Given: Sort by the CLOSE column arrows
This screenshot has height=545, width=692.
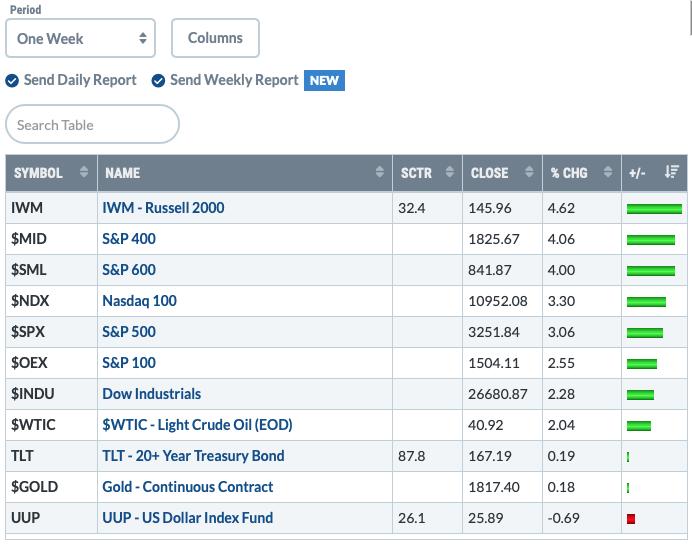Looking at the screenshot, I should coord(529,172).
